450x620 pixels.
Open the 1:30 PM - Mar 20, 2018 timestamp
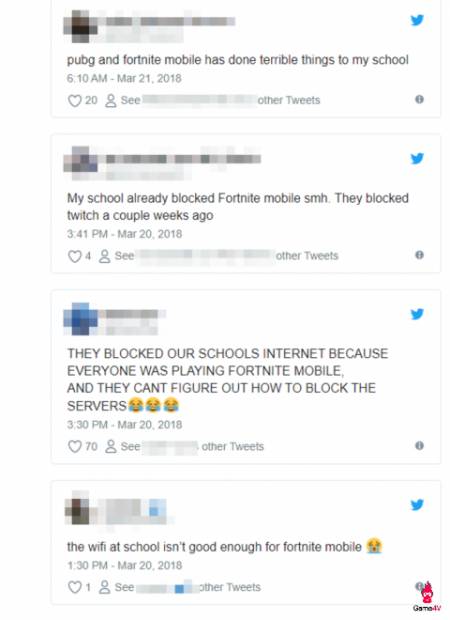125,565
